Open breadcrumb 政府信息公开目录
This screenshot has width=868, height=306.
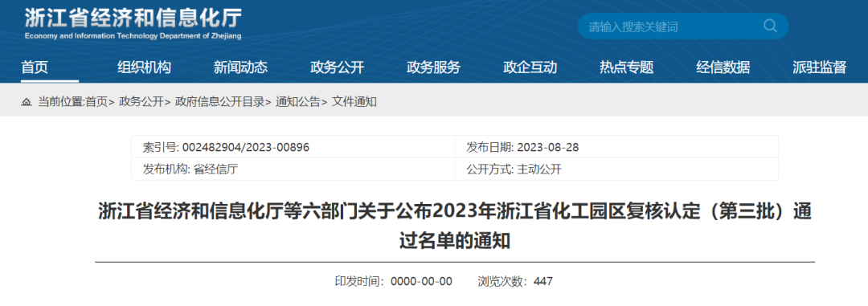[219, 102]
